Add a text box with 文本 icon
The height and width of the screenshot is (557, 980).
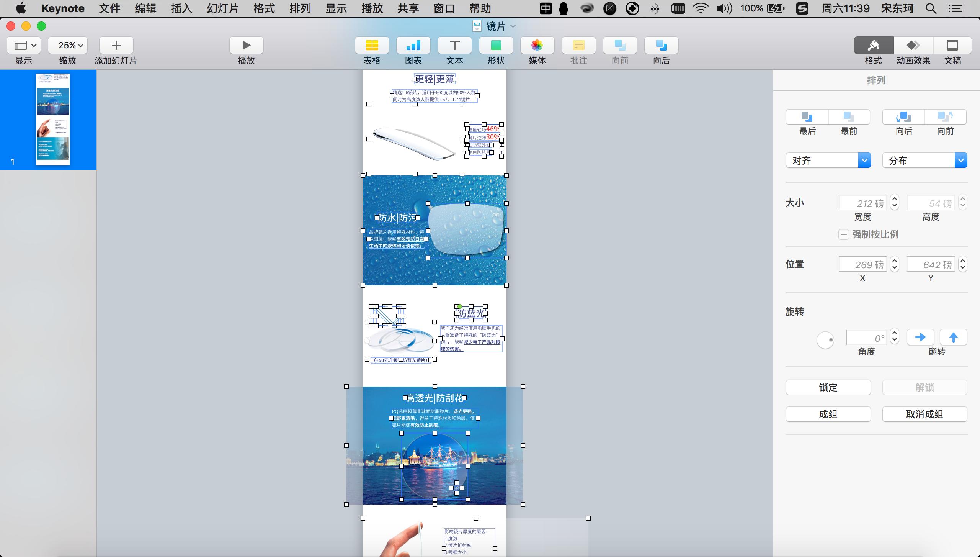454,46
